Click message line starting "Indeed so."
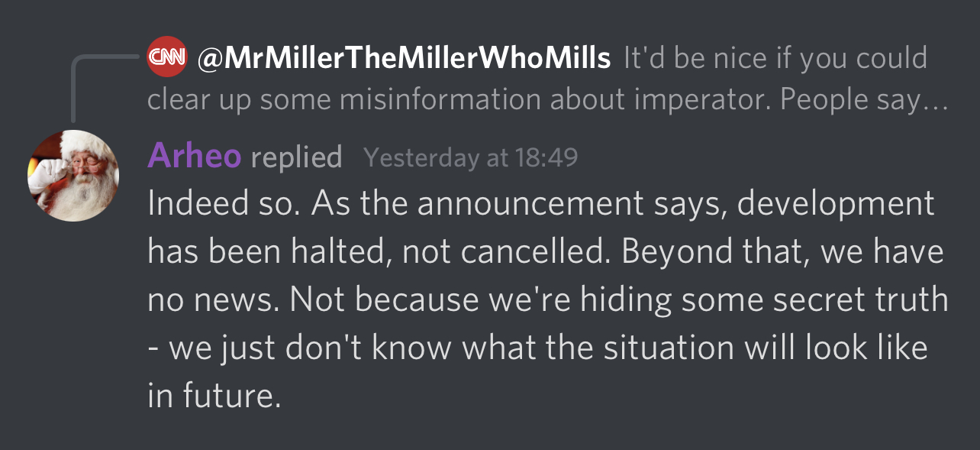This screenshot has width=980, height=450. click(541, 203)
